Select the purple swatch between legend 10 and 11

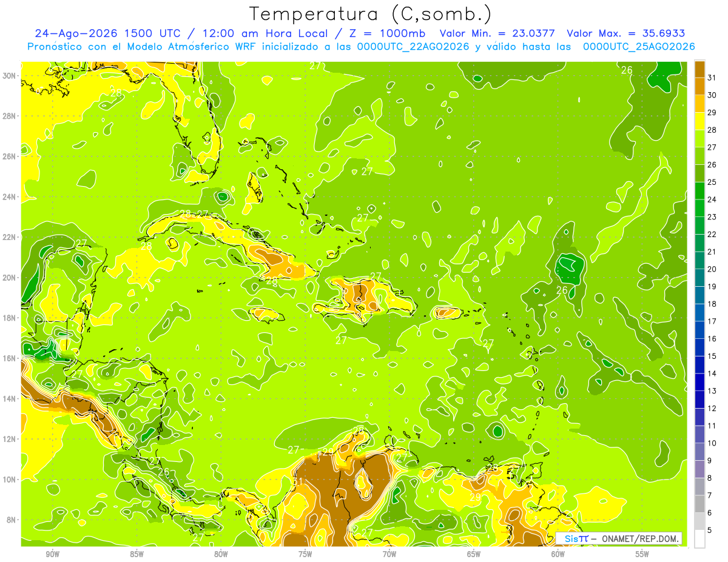[700, 434]
